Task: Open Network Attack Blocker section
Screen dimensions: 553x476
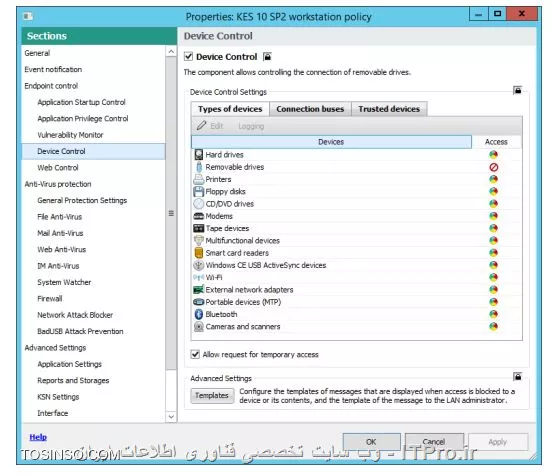Action: (75, 315)
